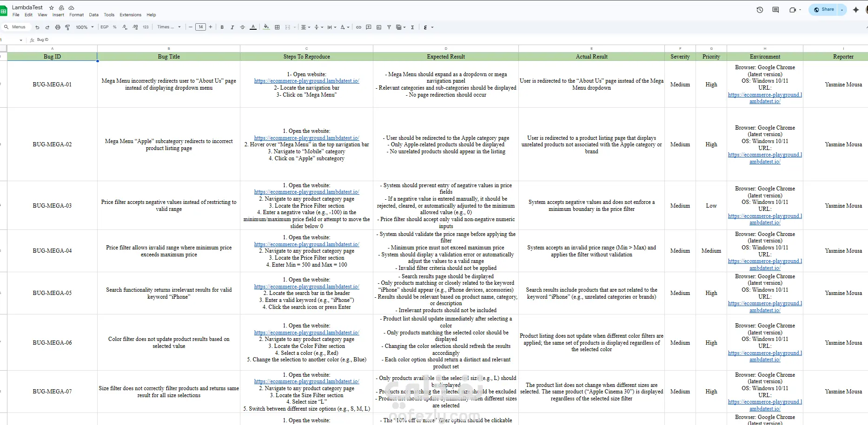This screenshot has width=868, height=425.
Task: Expand the merge cells options arrow
Action: coord(295,27)
